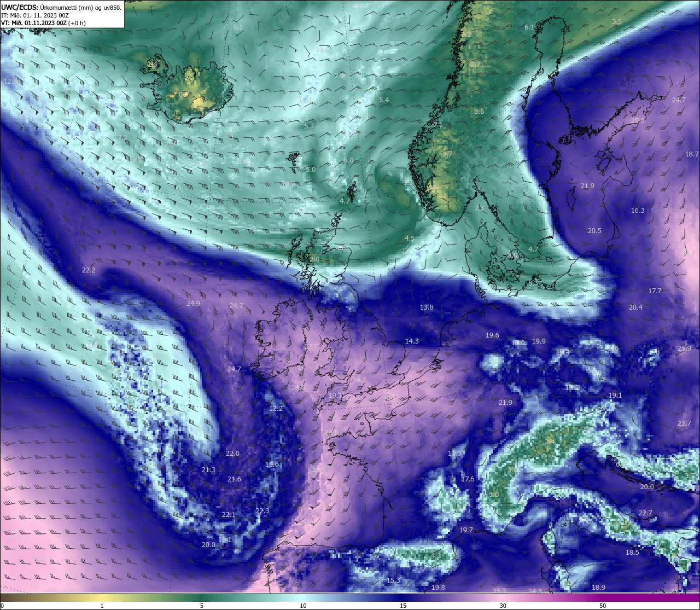The image size is (700, 610).
Task: Click the 24.3 value at bottom edge
Action: [535, 591]
